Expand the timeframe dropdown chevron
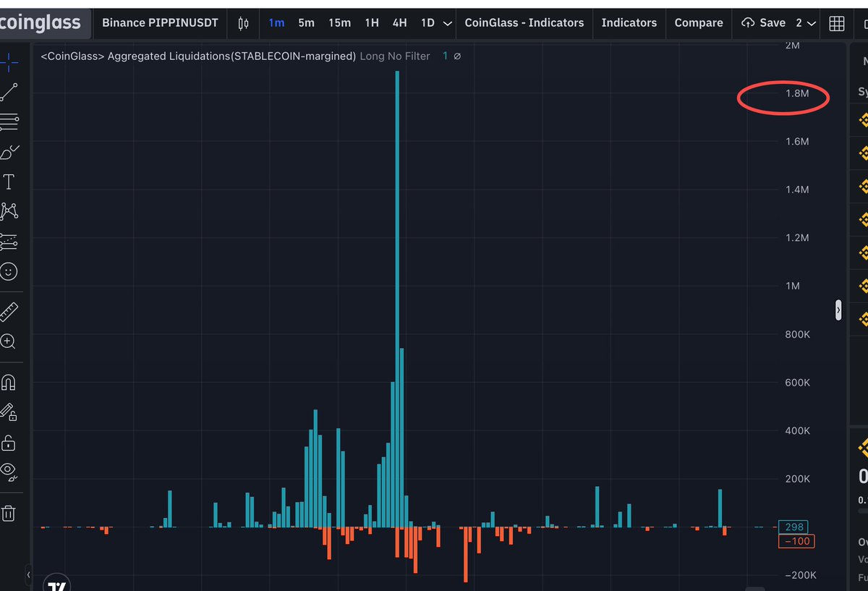This screenshot has width=868, height=591. (x=448, y=23)
